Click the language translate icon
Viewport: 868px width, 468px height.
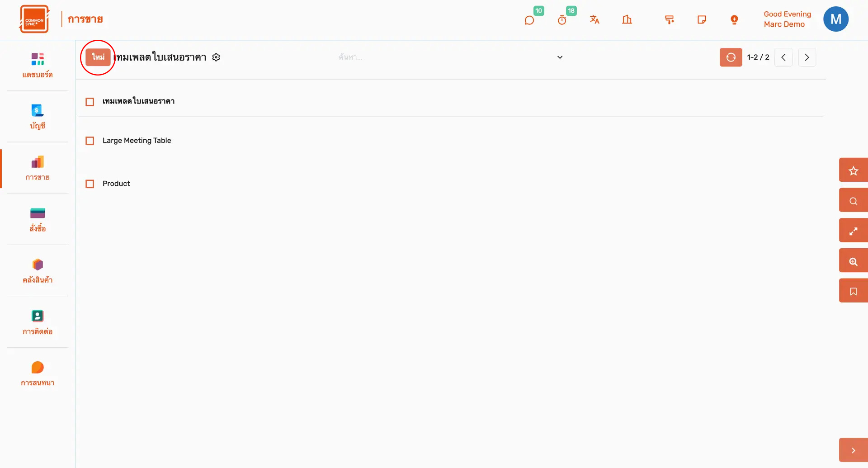click(x=594, y=19)
